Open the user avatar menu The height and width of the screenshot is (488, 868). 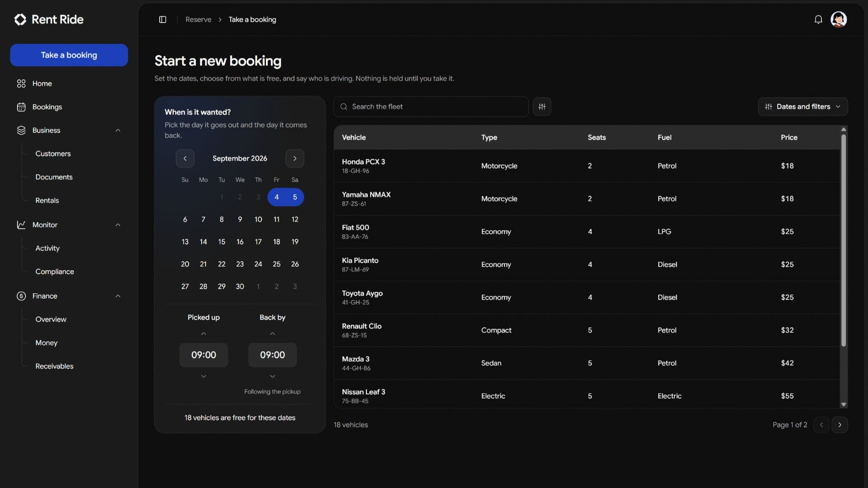[839, 19]
